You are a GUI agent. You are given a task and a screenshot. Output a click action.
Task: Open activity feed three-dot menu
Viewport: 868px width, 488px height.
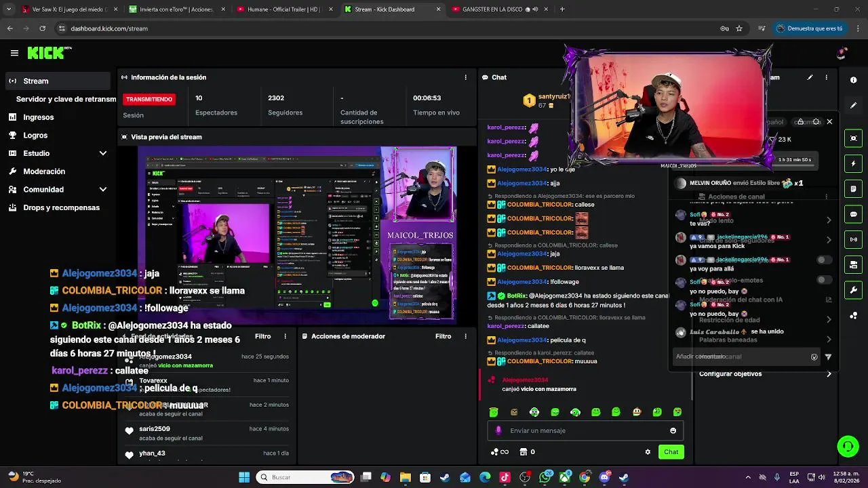(x=285, y=336)
